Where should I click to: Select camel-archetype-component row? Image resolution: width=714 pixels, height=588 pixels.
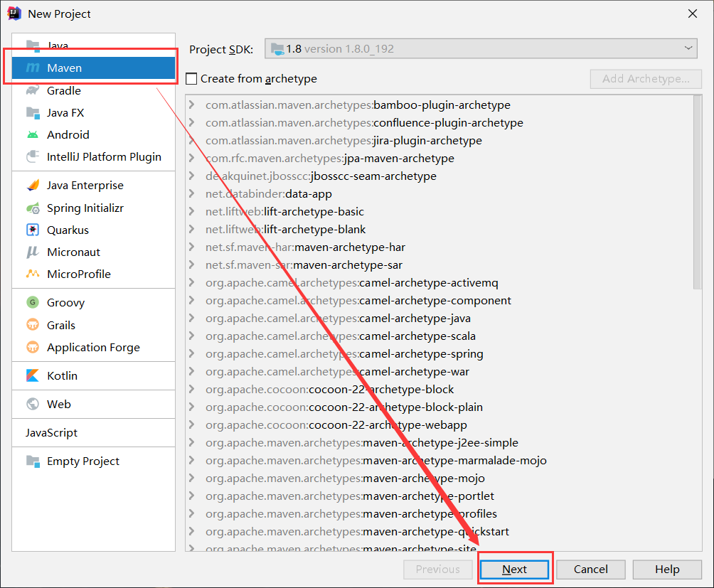pos(439,300)
